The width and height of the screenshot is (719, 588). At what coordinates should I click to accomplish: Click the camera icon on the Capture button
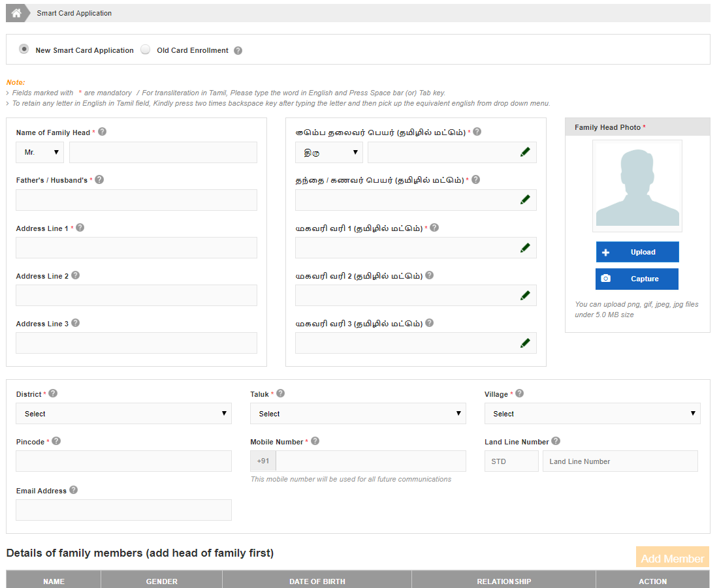tap(606, 279)
